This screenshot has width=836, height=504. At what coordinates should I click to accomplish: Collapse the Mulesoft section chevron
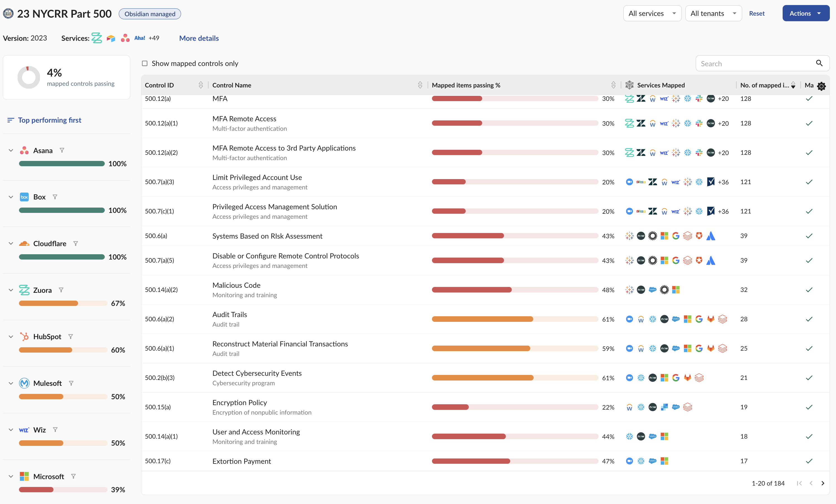pos(11,383)
